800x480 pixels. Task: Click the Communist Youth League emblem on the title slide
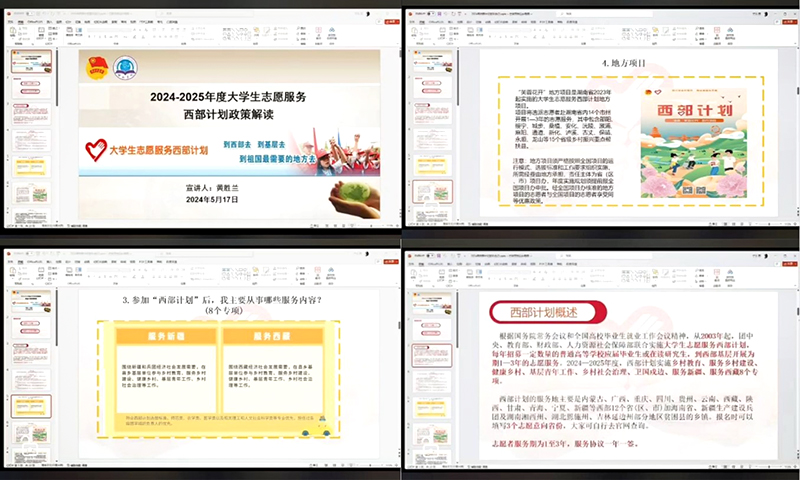pyautogui.click(x=98, y=68)
